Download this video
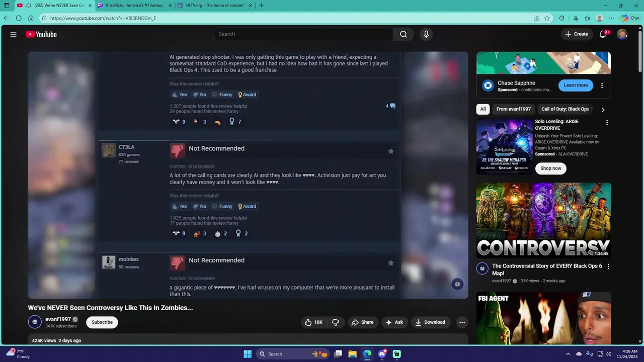Viewport: 644px width, 362px height. coord(431,322)
